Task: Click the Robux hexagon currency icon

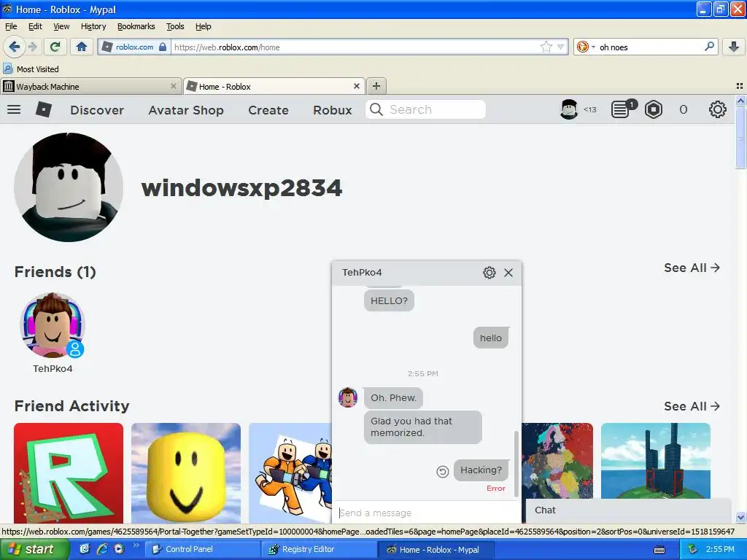Action: click(x=653, y=109)
